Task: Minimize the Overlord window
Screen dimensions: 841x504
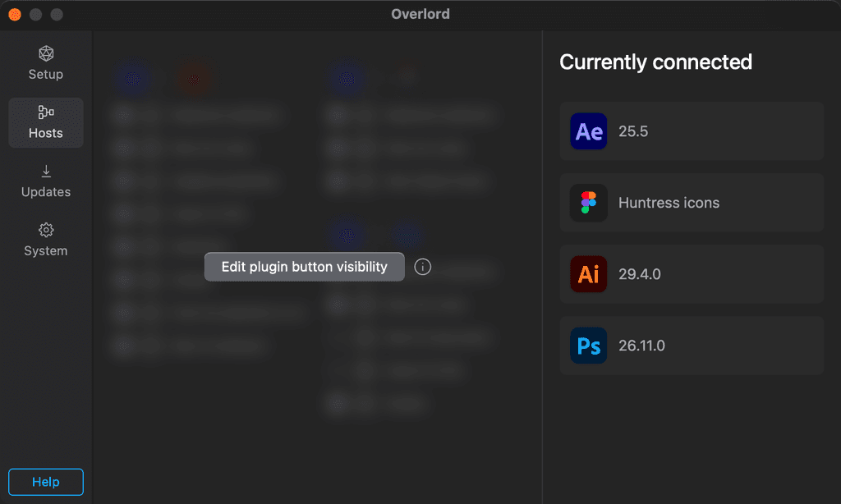Action: pyautogui.click(x=35, y=15)
